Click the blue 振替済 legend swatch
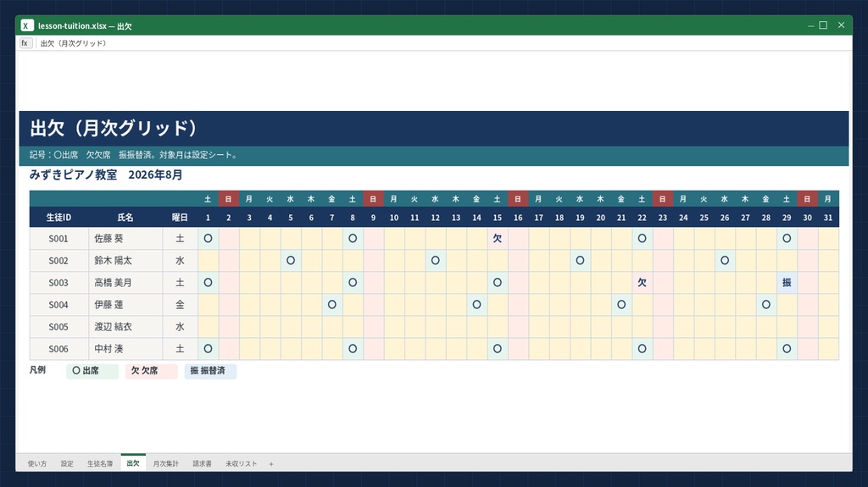Screen dimensions: 868x487 pos(210,371)
